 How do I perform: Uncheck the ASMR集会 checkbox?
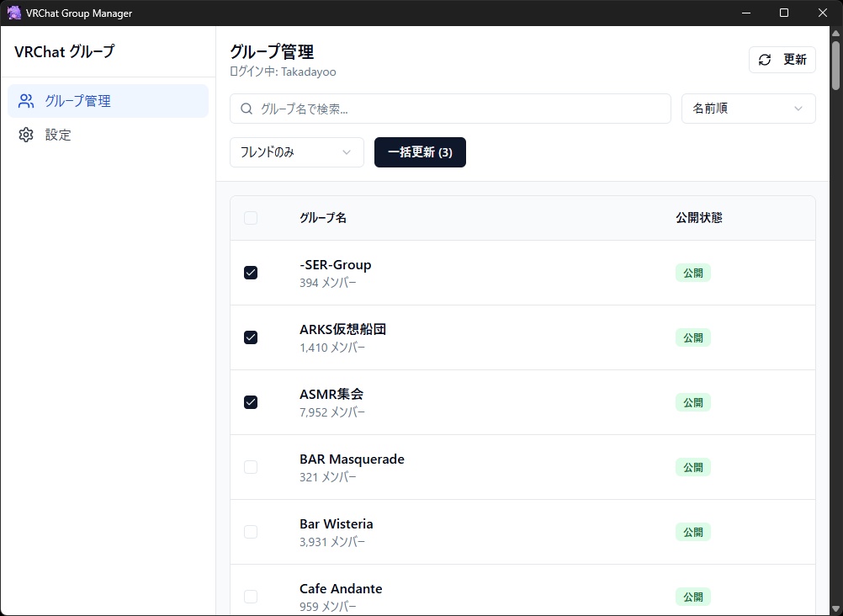(x=250, y=402)
